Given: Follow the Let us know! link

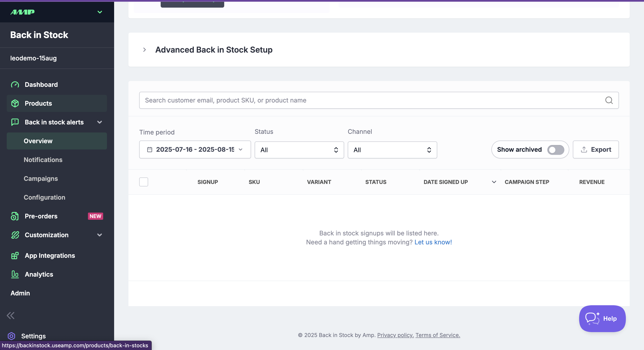Looking at the screenshot, I should point(433,242).
